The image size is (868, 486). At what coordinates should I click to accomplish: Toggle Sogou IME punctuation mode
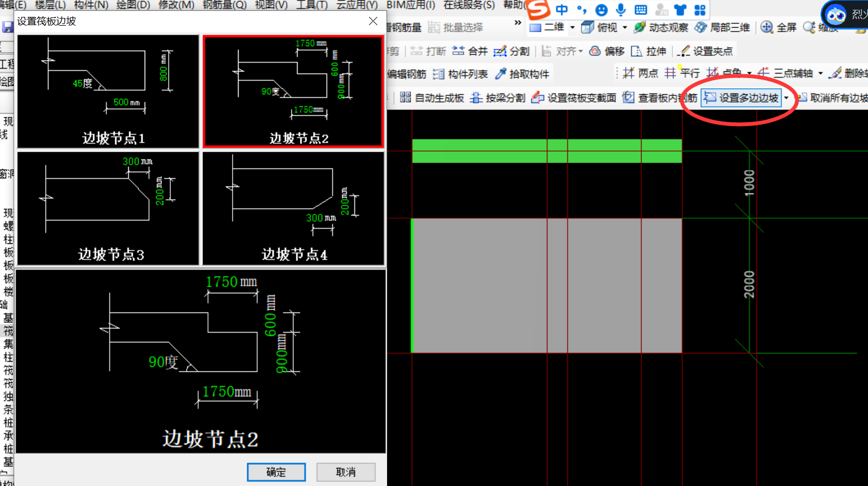[582, 10]
